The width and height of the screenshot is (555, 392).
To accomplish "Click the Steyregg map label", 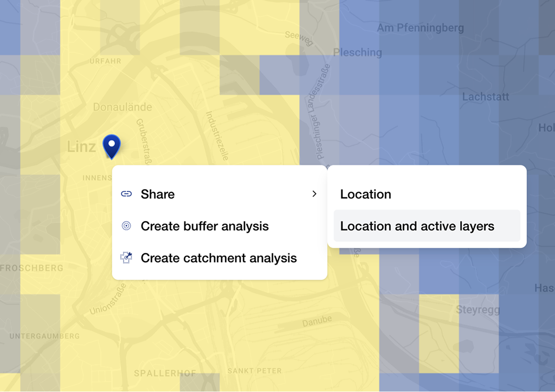I will (478, 309).
